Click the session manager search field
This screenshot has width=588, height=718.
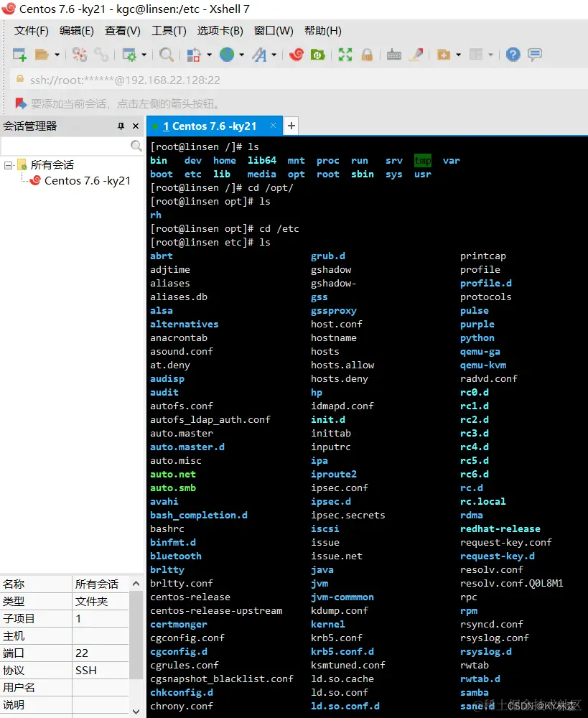[65, 146]
